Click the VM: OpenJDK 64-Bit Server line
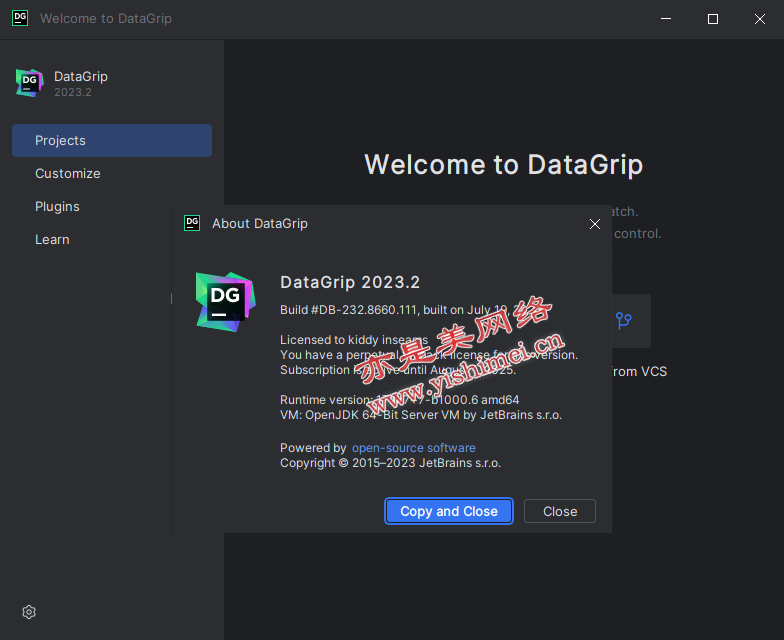Viewport: 784px width, 640px height. pyautogui.click(x=421, y=415)
